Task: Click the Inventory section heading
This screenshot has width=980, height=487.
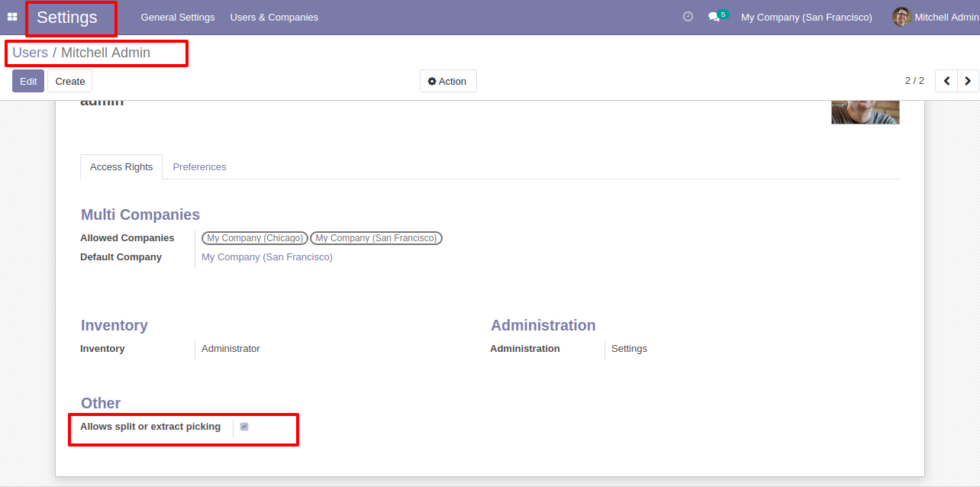Action: (114, 326)
